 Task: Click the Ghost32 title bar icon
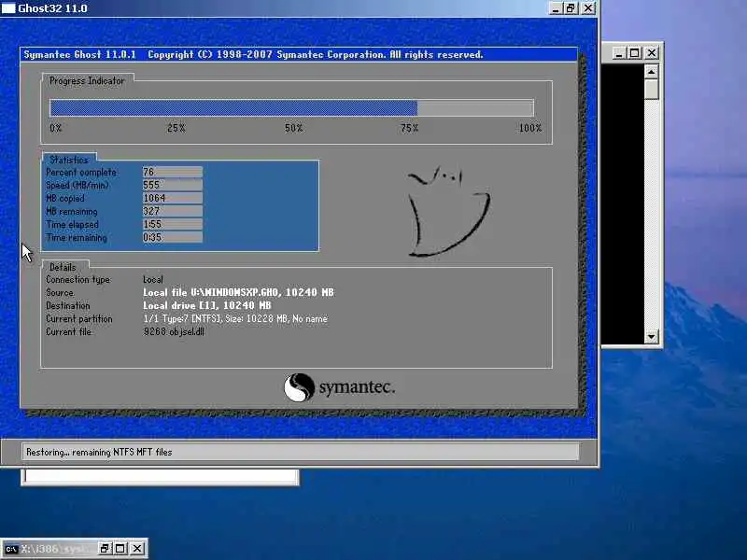tap(8, 8)
